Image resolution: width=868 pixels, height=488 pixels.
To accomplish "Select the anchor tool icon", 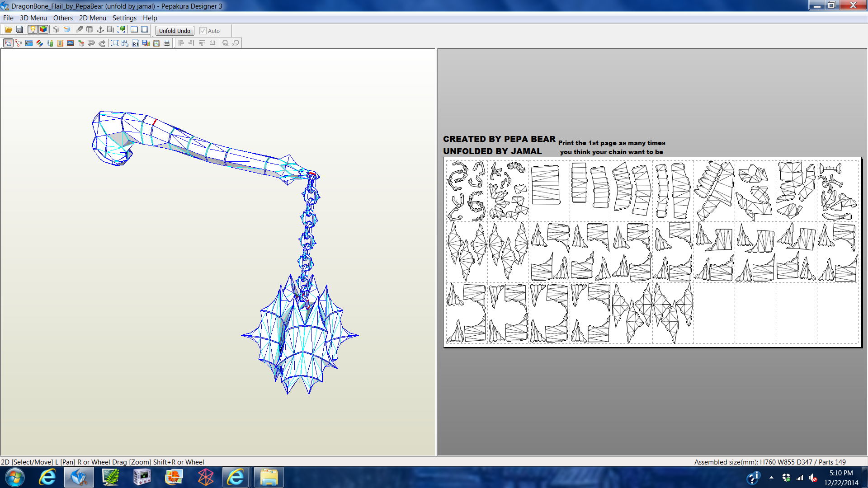I will [x=100, y=30].
